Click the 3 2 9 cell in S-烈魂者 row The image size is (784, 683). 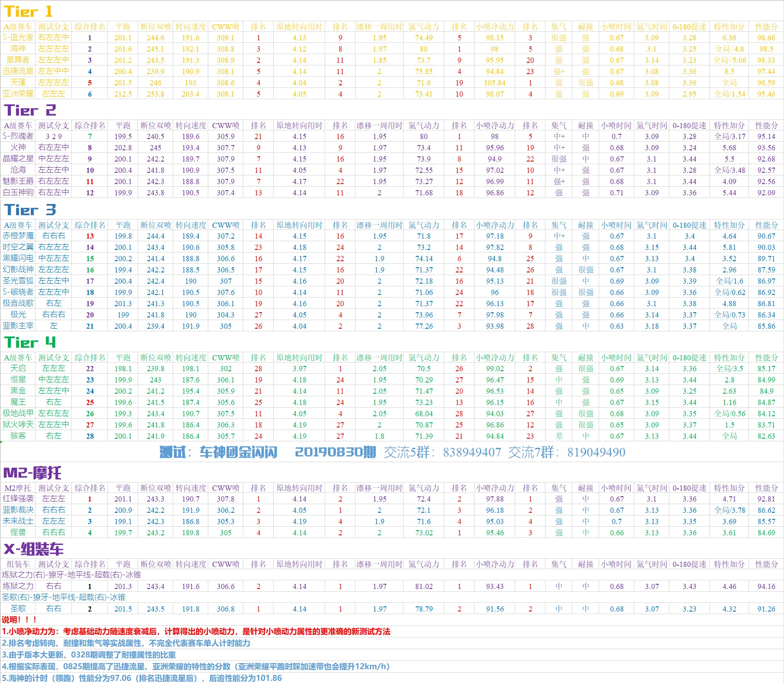[x=54, y=136]
